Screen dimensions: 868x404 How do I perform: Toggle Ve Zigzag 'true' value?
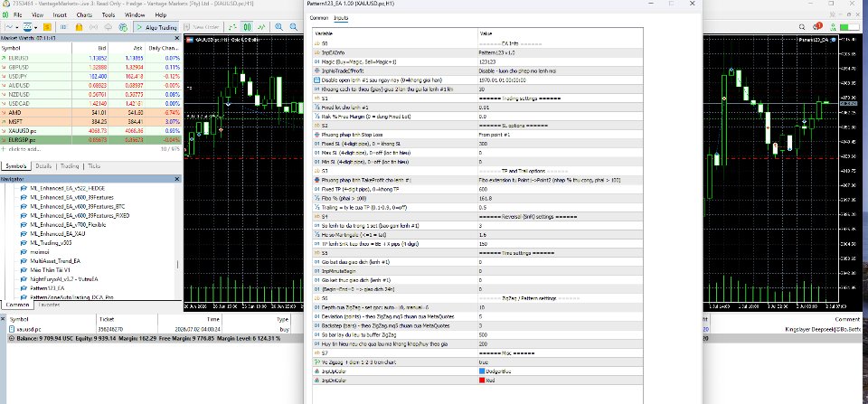[x=561, y=362]
